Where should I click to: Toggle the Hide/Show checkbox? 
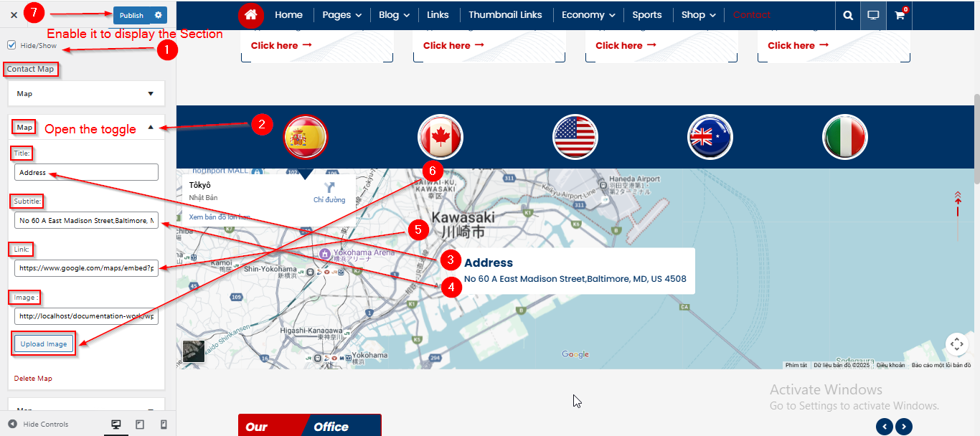[11, 45]
